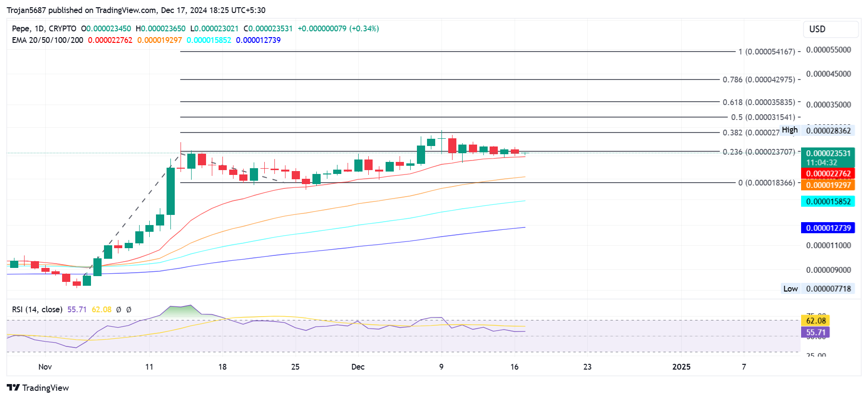Click the orange EMA value 0.000019297 in legend
Image resolution: width=868 pixels, height=399 pixels.
pyautogui.click(x=159, y=40)
